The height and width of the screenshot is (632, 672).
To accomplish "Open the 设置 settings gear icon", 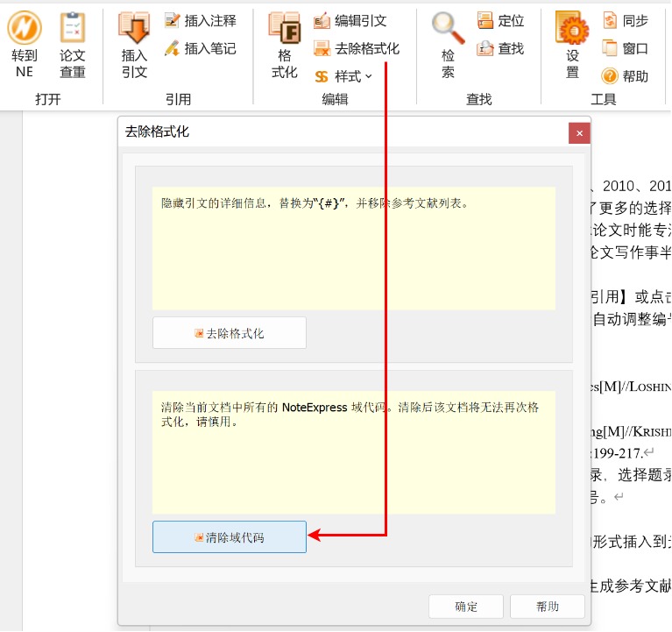I will pyautogui.click(x=572, y=45).
